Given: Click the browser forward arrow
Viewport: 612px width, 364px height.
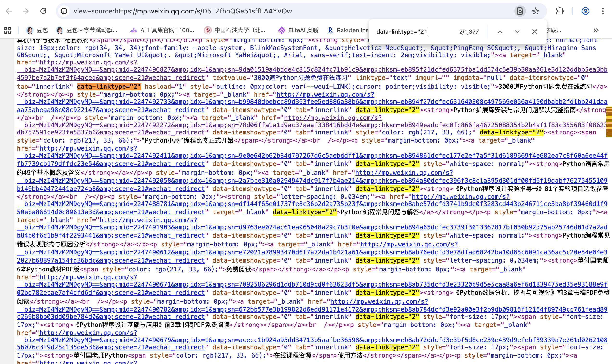Looking at the screenshot, I should point(26,11).
